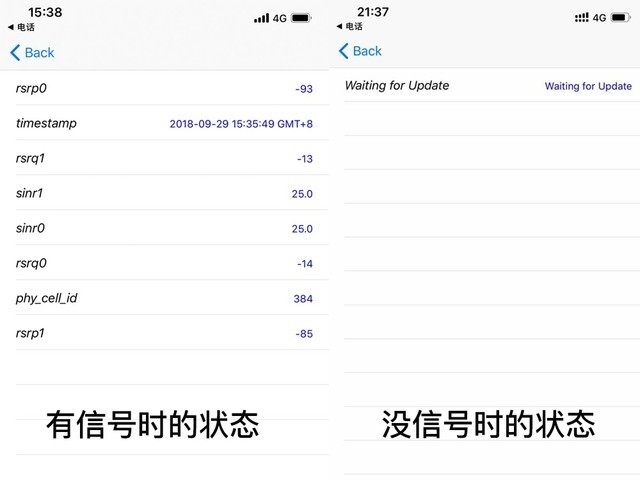640x480 pixels.
Task: Select the rsrp1 row showing -85
Action: point(164,333)
